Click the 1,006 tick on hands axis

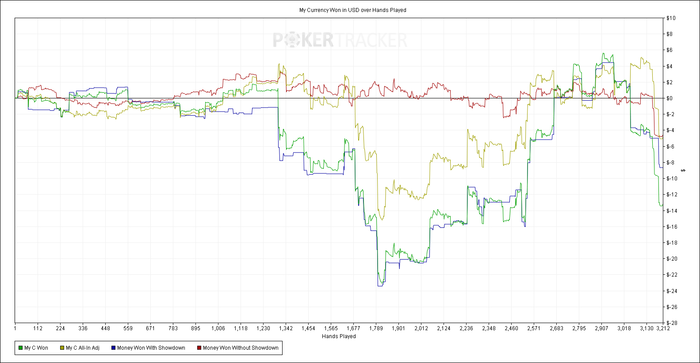point(218,329)
